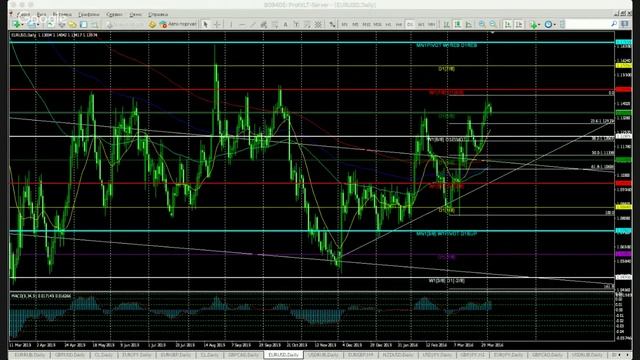Select the Horizontal Line drawing tool

(x=242, y=24)
